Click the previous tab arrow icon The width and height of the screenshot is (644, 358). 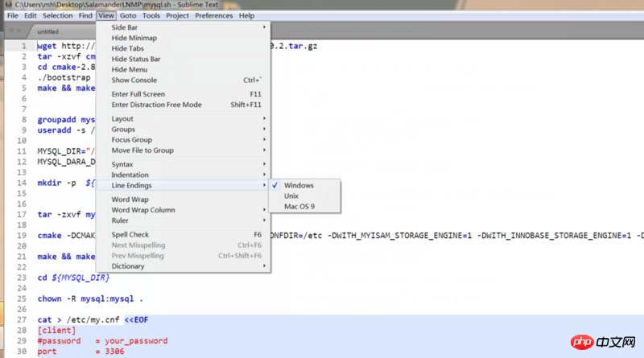[11, 31]
